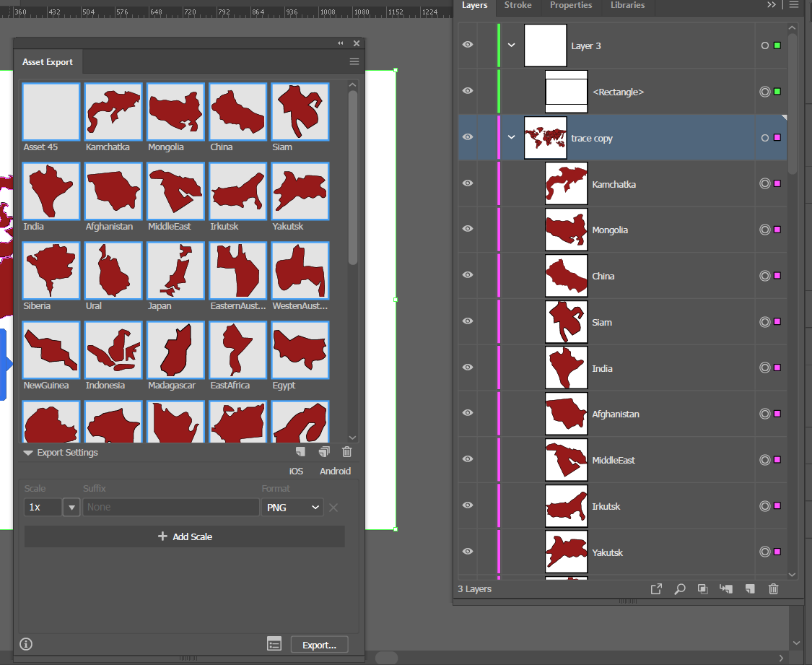Select Indonesia asset thumbnail
Viewport: 812px width, 665px height.
tap(113, 350)
